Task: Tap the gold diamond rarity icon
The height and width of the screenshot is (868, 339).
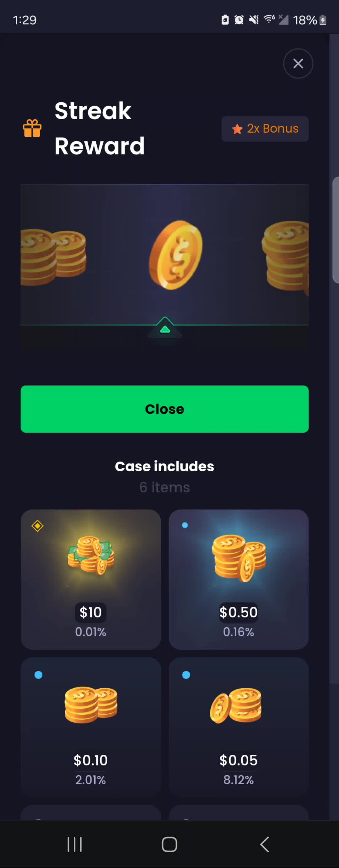Action: point(37,526)
